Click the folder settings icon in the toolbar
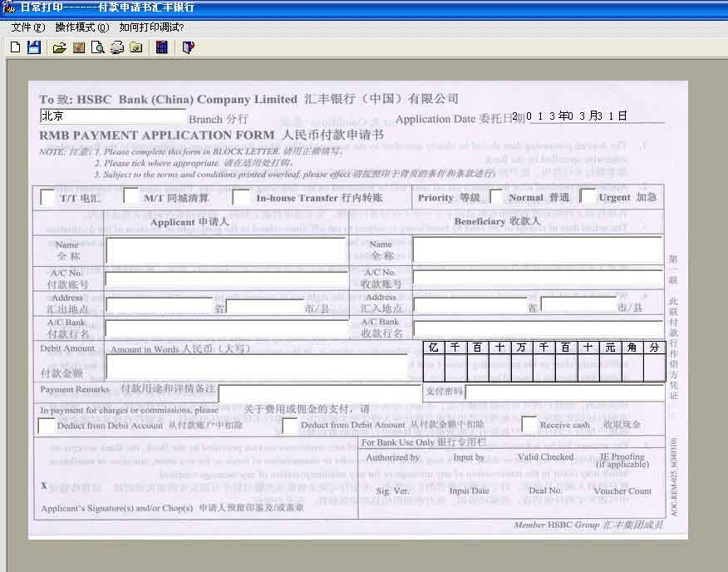Screen dimensions: 728x572 136,47
